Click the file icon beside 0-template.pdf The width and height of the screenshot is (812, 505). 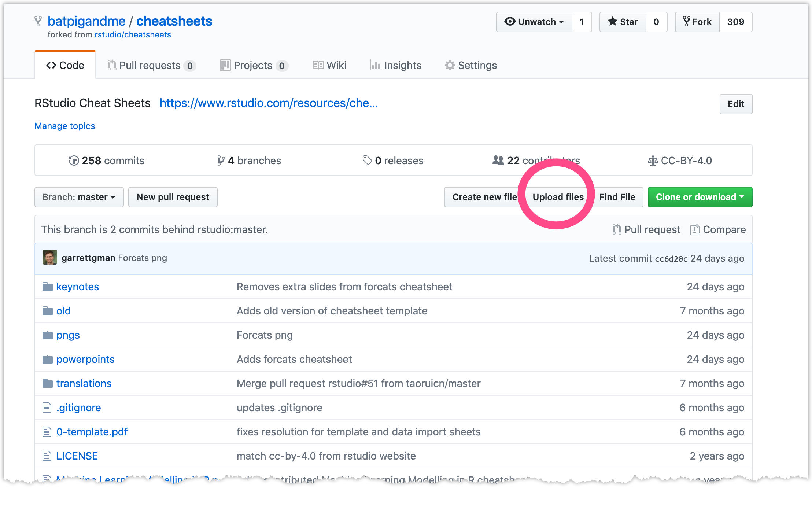click(x=47, y=432)
